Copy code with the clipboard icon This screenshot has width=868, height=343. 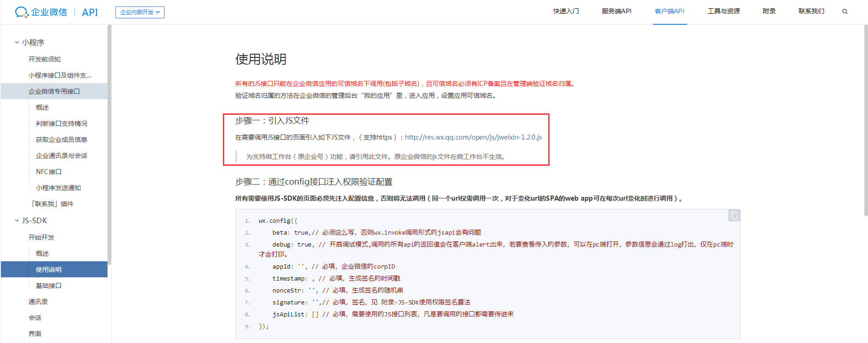coord(734,215)
